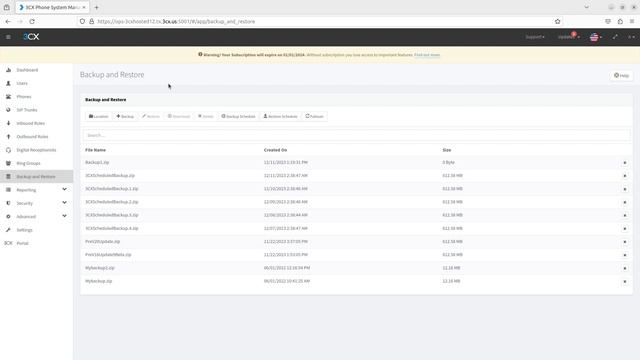Click row action icon for MyBackup.zip
Image resolution: width=640 pixels, height=360 pixels.
(x=624, y=282)
